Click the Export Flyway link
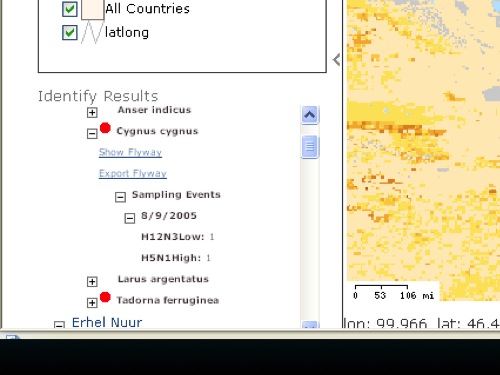This screenshot has height=375, width=500. [133, 173]
